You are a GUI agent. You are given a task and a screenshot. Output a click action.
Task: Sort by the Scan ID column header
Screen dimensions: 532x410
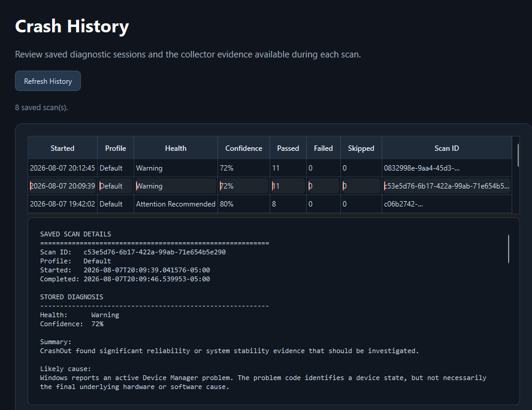447,148
